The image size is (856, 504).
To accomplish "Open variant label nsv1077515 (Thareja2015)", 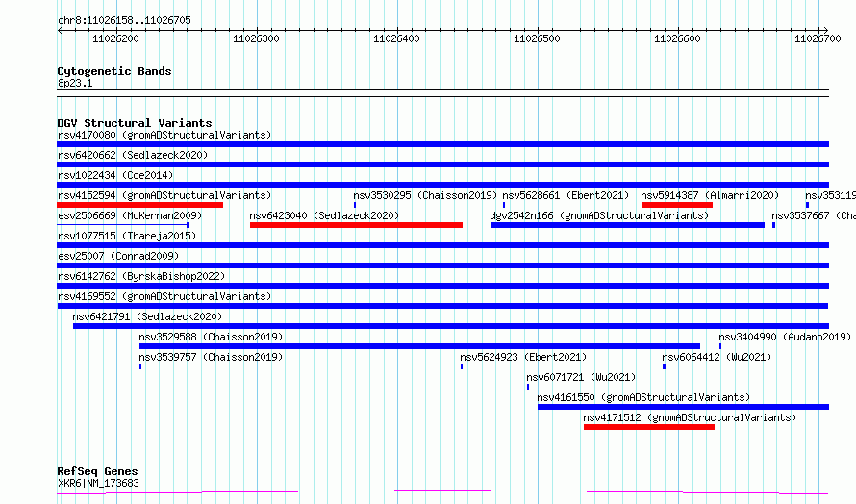I will pos(127,236).
